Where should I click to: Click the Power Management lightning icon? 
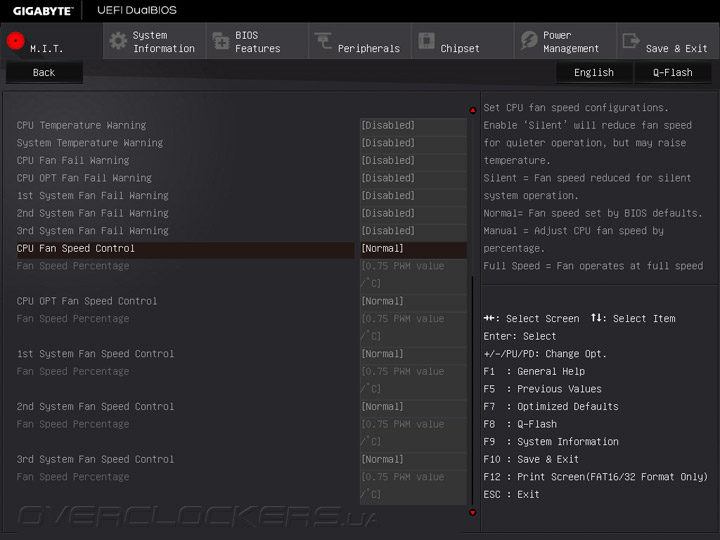[x=529, y=40]
